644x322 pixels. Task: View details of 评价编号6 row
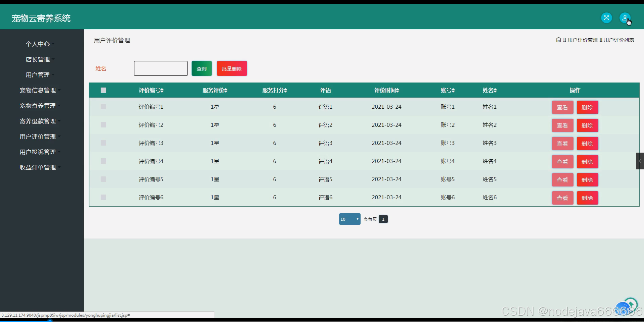562,198
